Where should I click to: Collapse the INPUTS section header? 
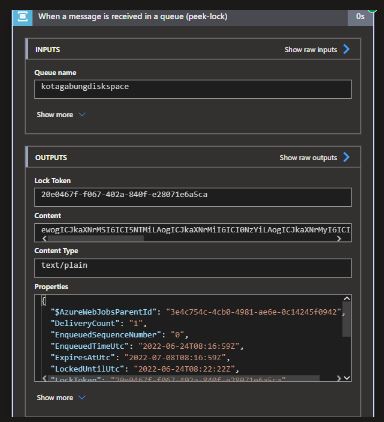(x=193, y=49)
